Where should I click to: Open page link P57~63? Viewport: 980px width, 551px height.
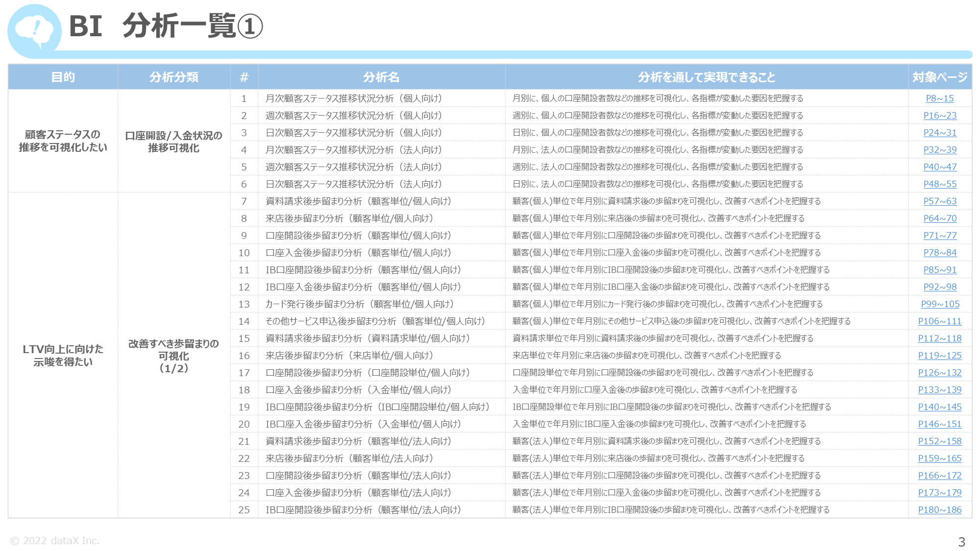[x=940, y=201]
